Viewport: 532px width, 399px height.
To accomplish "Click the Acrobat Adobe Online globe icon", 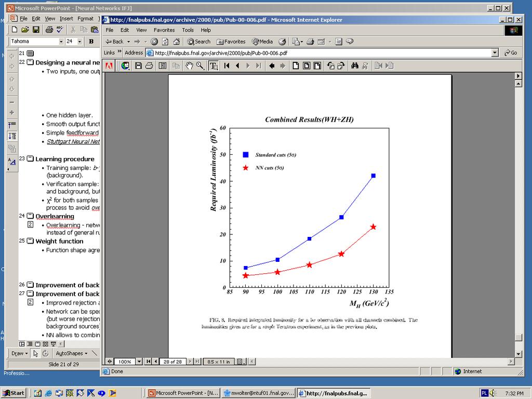I will [125, 66].
